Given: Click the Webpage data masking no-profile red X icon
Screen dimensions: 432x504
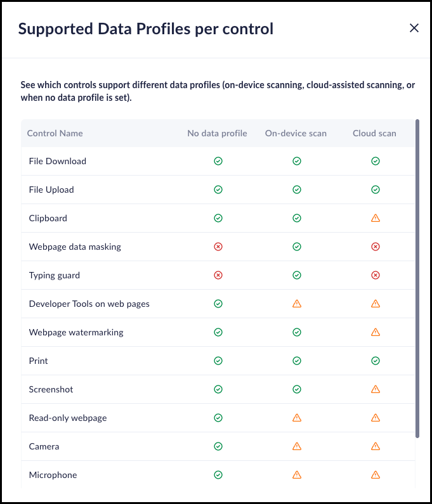Looking at the screenshot, I should (218, 247).
